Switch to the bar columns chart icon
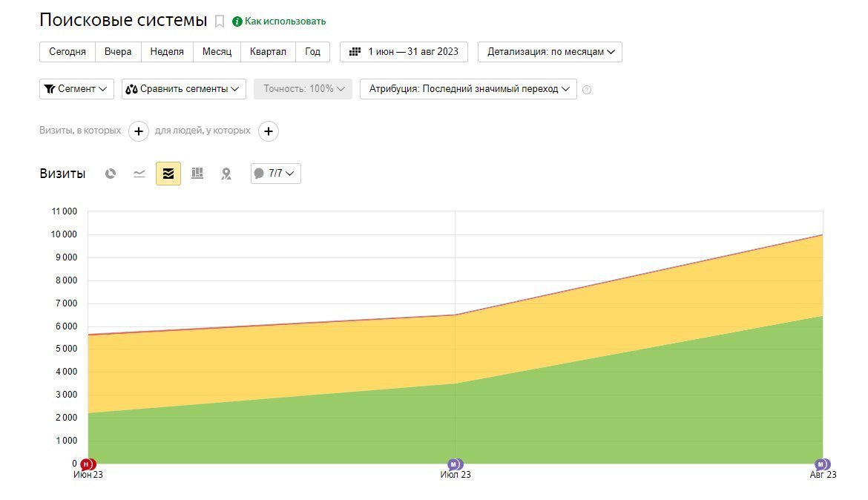 (x=197, y=174)
